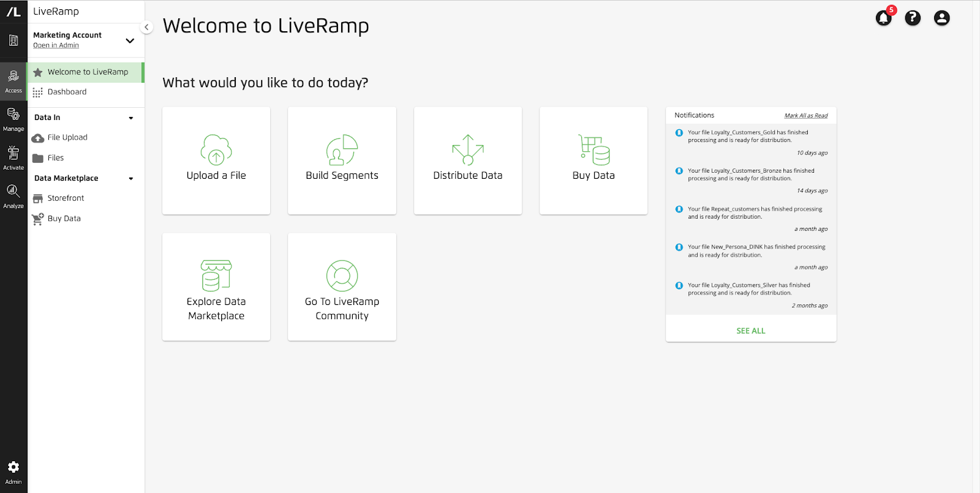
Task: Open the Dashboard menu item
Action: coord(86,92)
